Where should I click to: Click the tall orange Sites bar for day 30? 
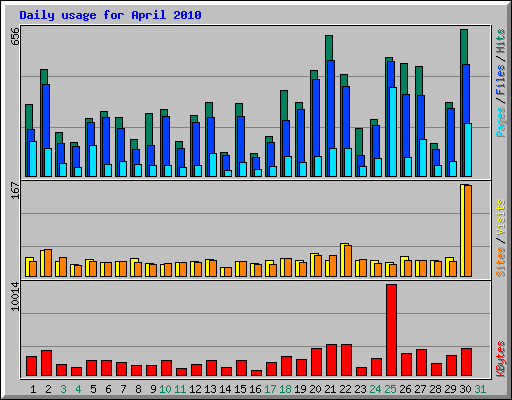468,231
